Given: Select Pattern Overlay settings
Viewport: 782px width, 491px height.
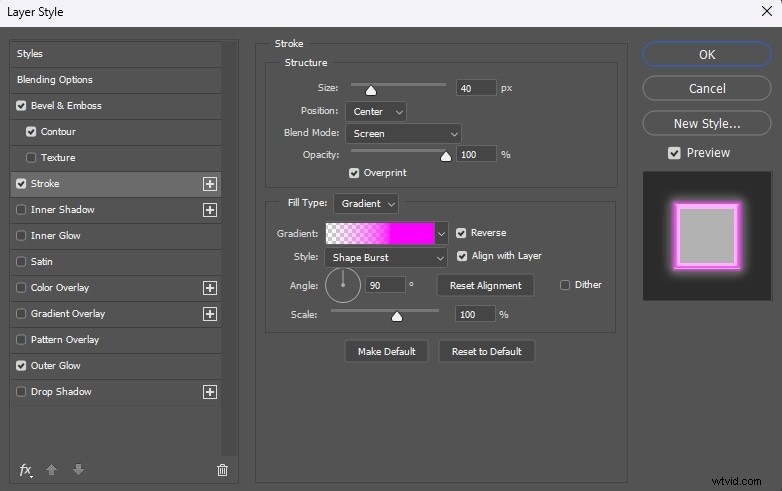Looking at the screenshot, I should click(x=65, y=339).
